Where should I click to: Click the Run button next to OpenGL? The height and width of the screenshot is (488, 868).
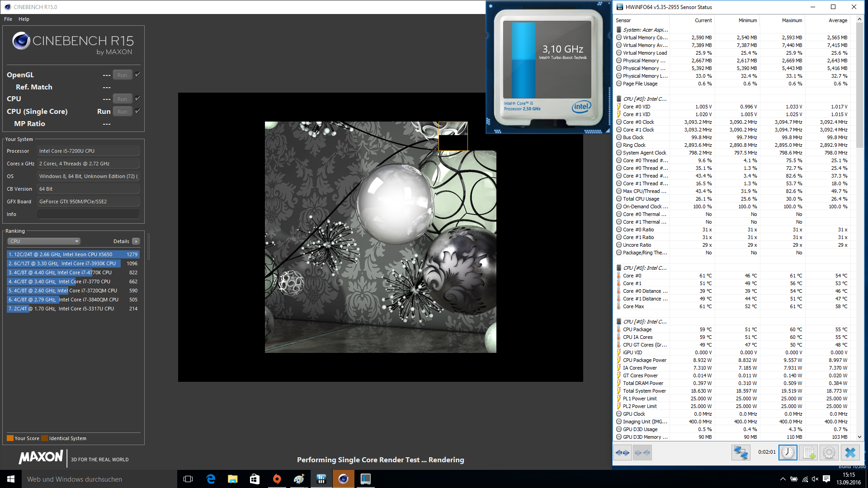click(122, 75)
